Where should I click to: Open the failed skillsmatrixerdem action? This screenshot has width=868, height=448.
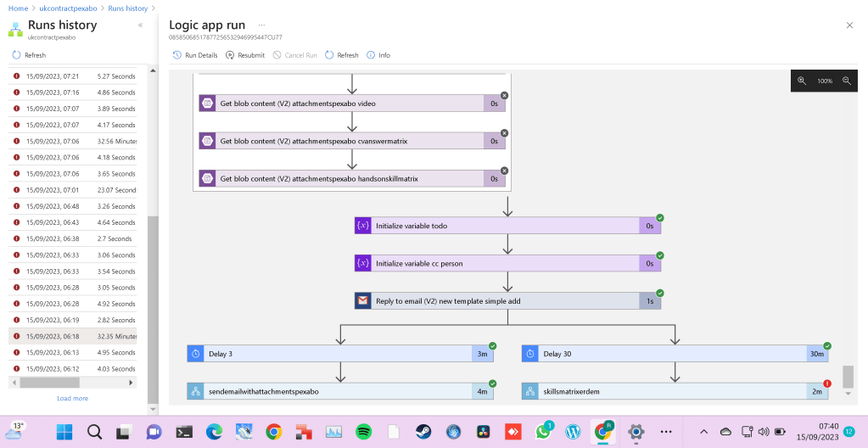click(x=675, y=391)
